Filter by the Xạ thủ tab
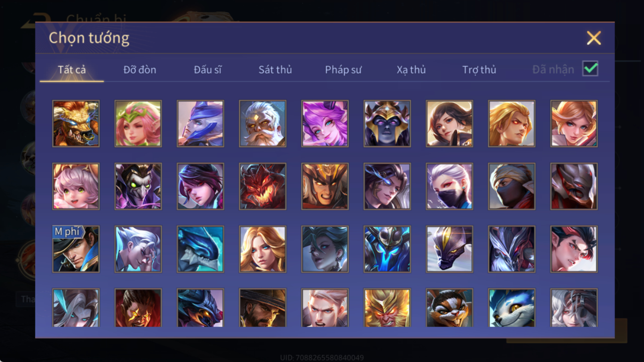644x362 pixels. 411,70
